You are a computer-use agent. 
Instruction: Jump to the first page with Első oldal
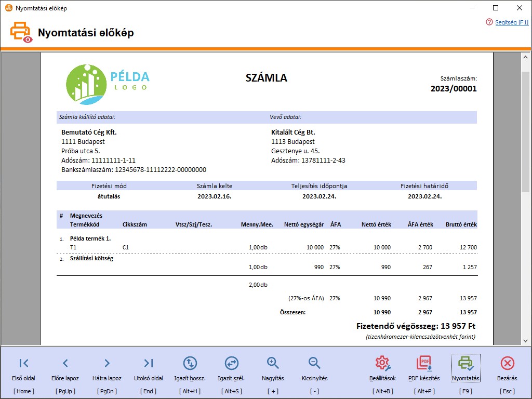[x=23, y=363]
